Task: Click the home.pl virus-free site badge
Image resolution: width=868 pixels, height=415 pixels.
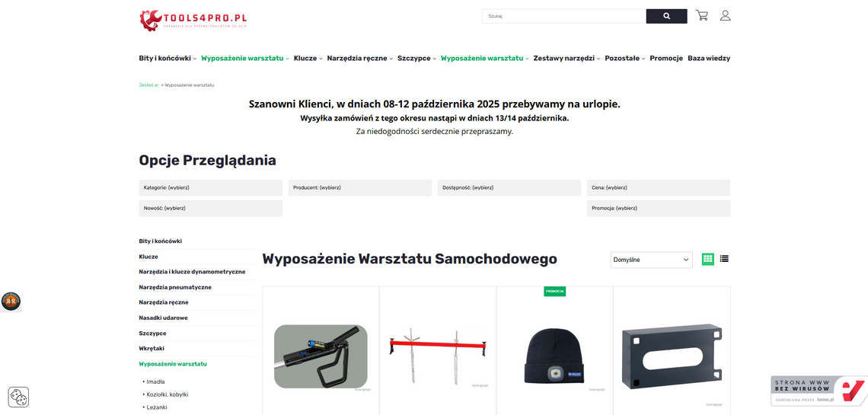Action: pyautogui.click(x=819, y=391)
